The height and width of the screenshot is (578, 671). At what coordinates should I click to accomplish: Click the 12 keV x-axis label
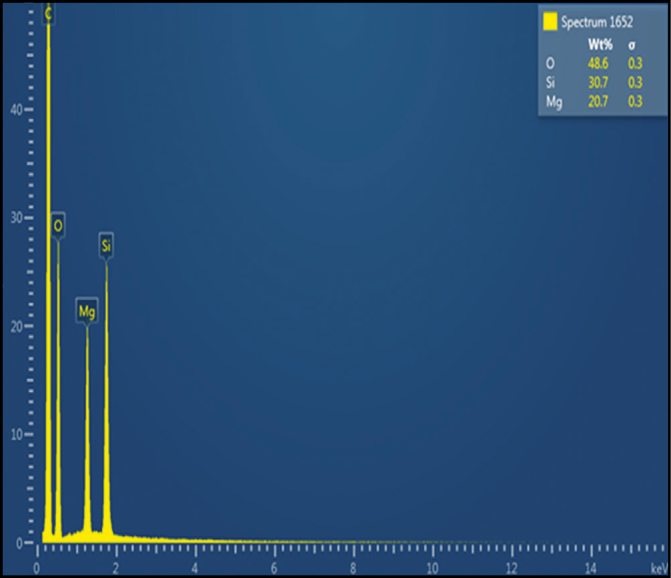(x=511, y=568)
